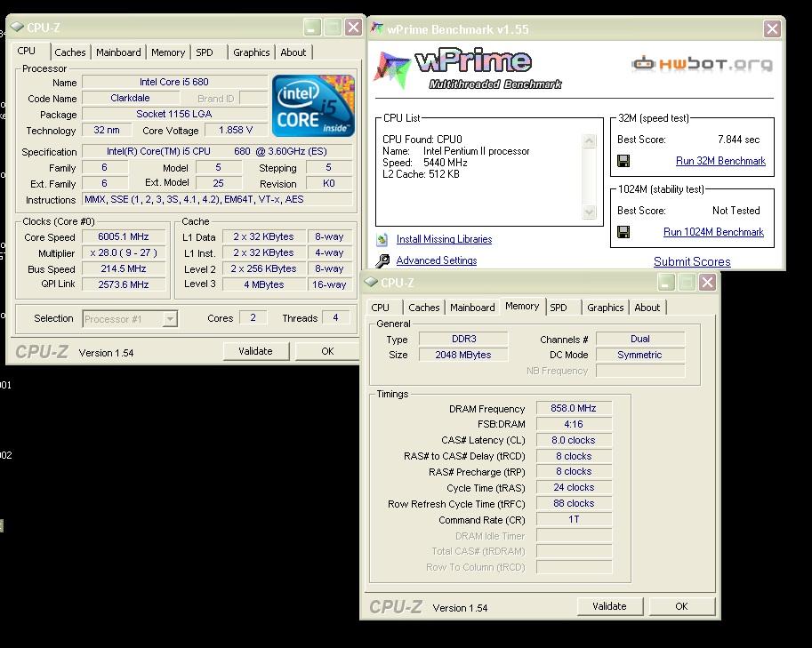Click the Core Voltage value 1.858 V
Viewport: 812px width, 648px height.
coord(236,130)
